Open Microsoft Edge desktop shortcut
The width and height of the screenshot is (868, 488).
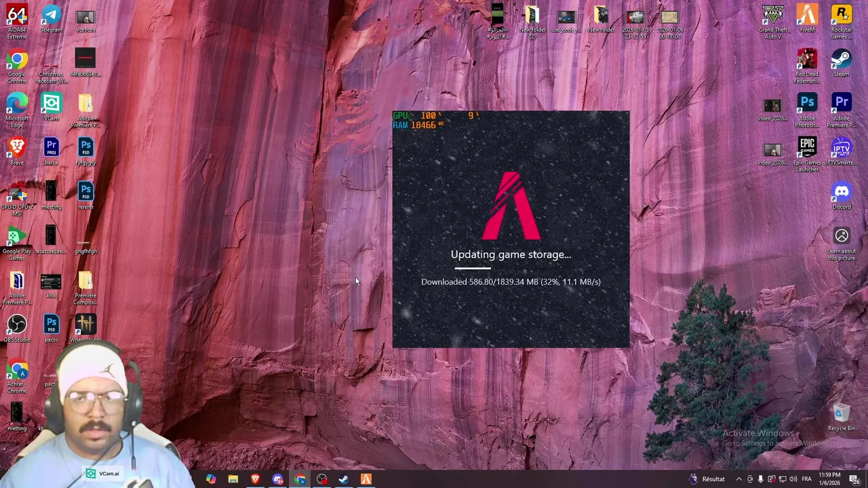[17, 110]
